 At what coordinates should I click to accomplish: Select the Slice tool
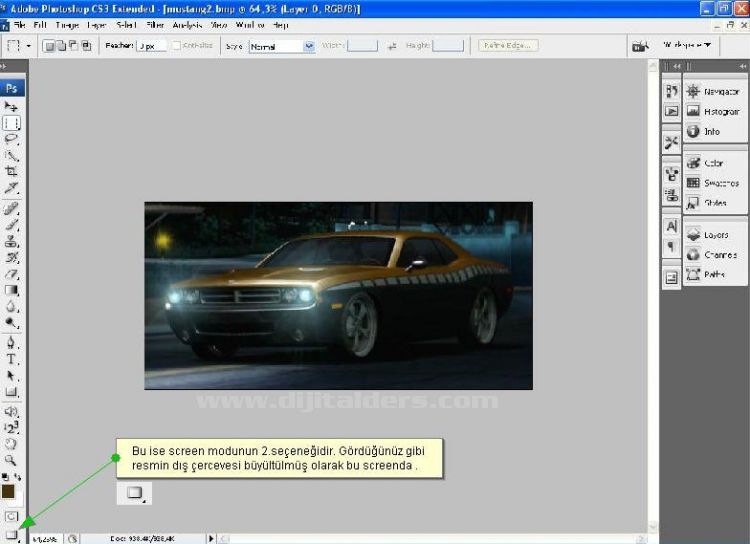[11, 188]
